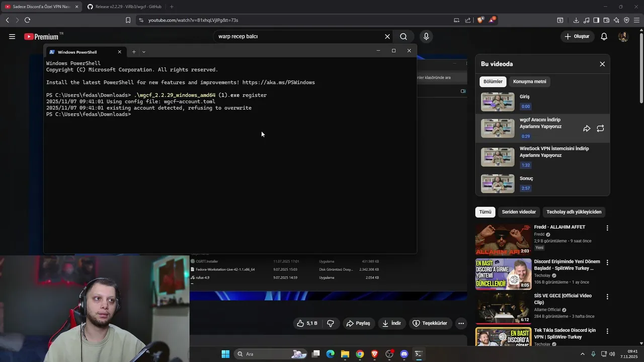Like the video with thumbs up
This screenshot has width=644, height=362.
307,323
